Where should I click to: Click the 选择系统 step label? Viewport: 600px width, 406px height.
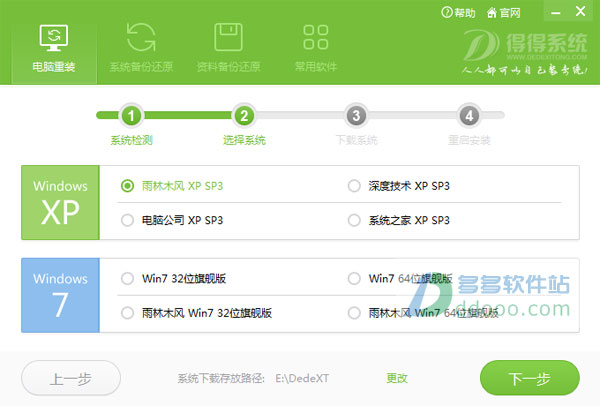(244, 140)
